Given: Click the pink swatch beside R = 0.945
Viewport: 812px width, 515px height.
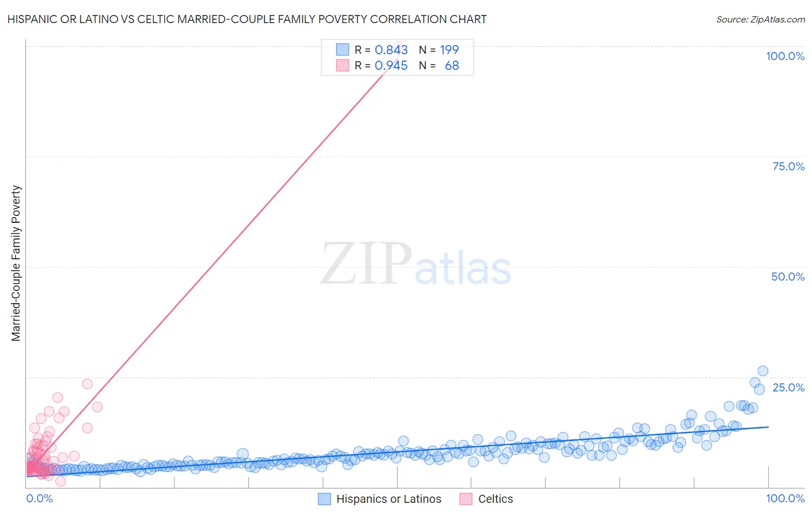Looking at the screenshot, I should (342, 65).
